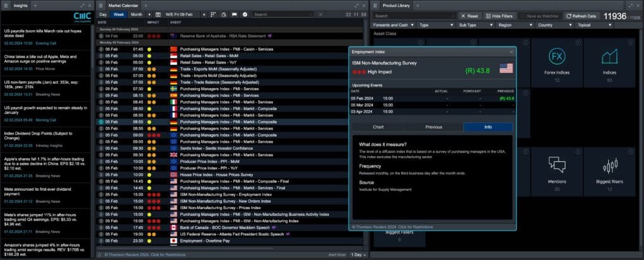Expand the Forwards and Cash dropdown
Viewport: 644px width, 260px height.
click(393, 25)
